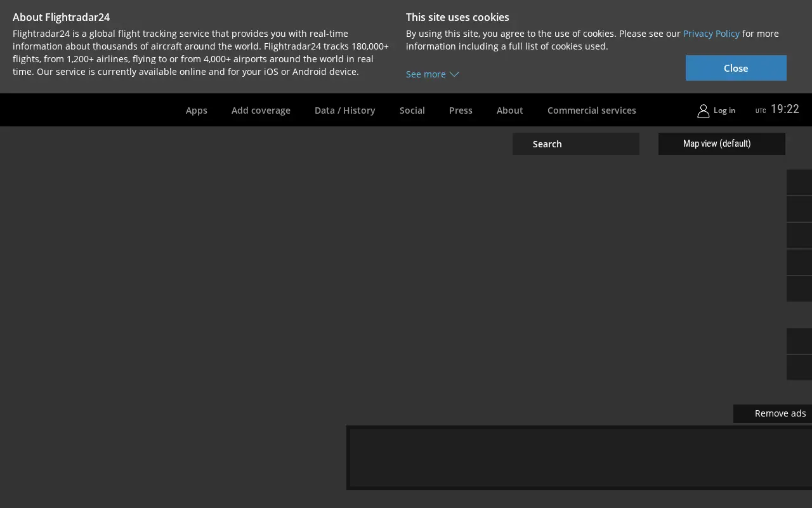Screen dimensions: 812x508
Task: Open the Add coverage menu item
Action: (x=261, y=110)
